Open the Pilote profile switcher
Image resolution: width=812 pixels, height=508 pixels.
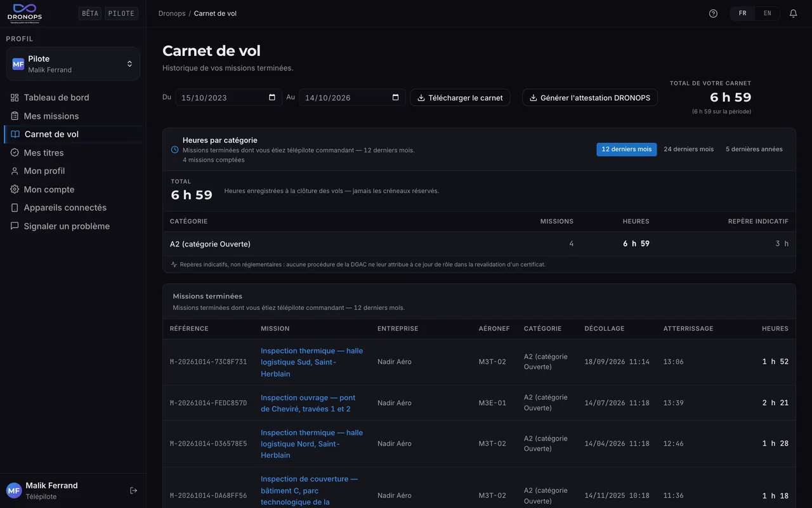coord(73,63)
